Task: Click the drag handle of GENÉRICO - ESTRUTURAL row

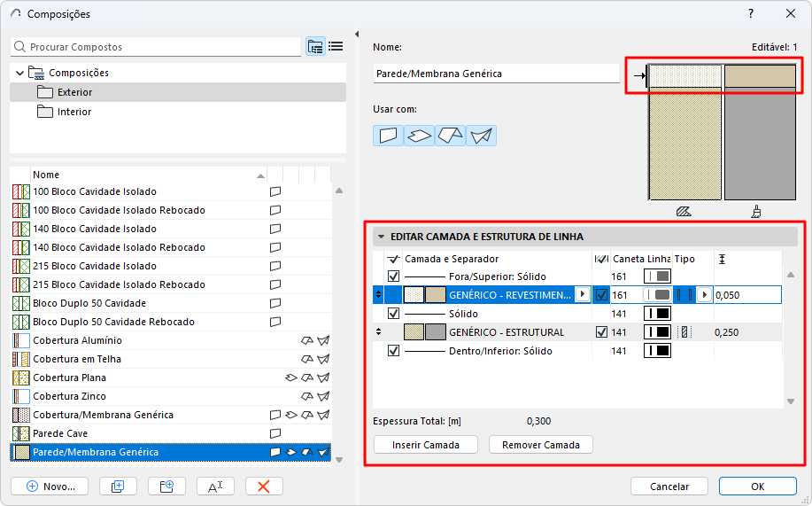Action: [x=379, y=331]
